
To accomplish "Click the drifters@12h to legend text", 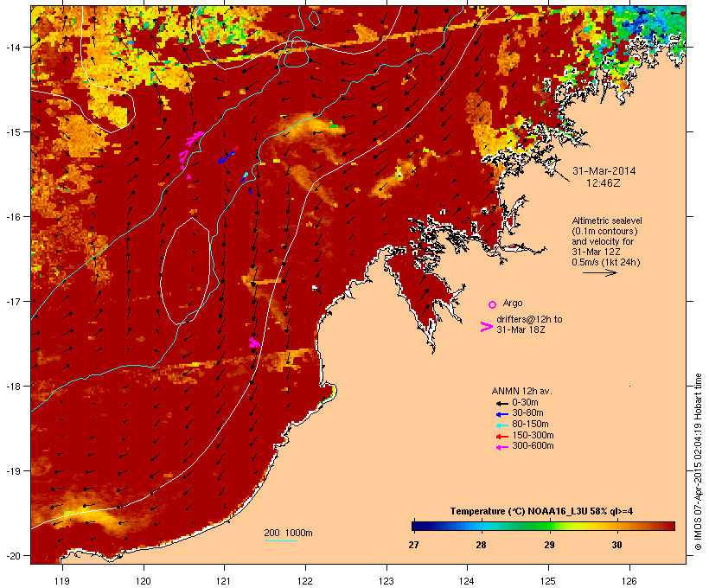I will (529, 319).
